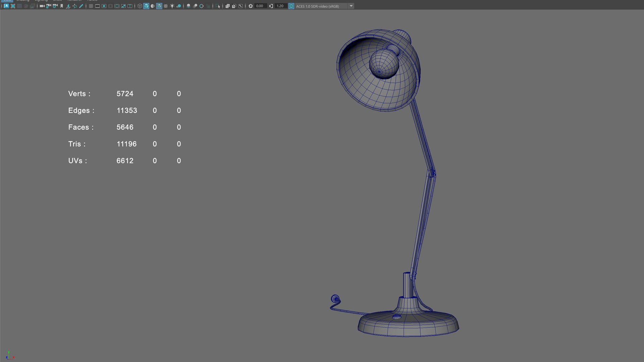The width and height of the screenshot is (644, 362).
Task: Click the Motion Blur icon
Action: click(x=195, y=6)
